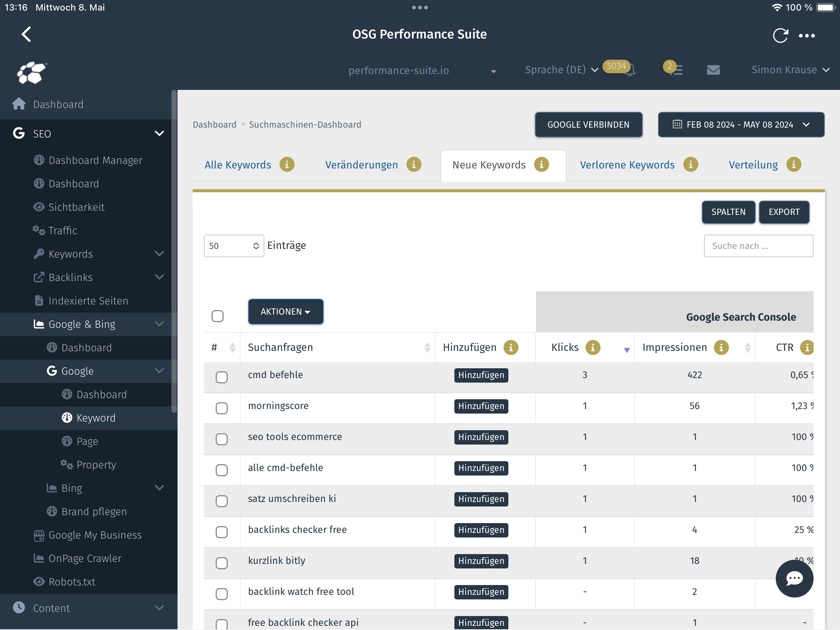The height and width of the screenshot is (630, 840).
Task: Check the backlinks checker free row
Action: 221,532
